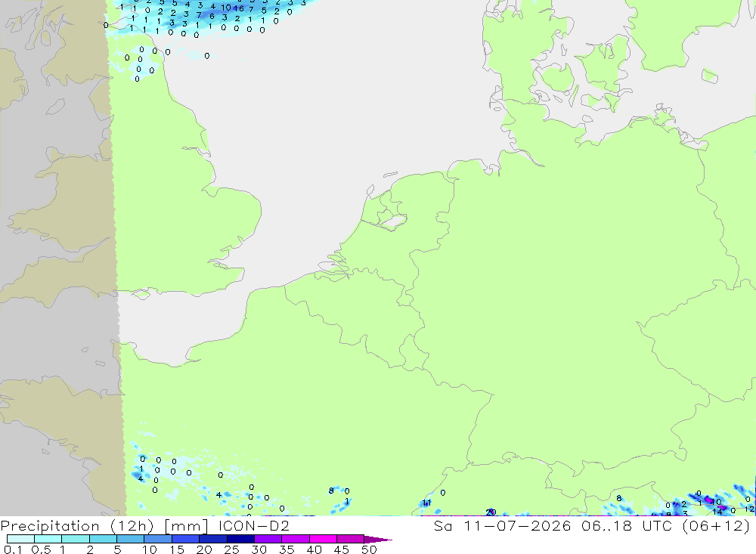Click the '0.5' legend scale label
This screenshot has width=756, height=554.
pyautogui.click(x=41, y=549)
